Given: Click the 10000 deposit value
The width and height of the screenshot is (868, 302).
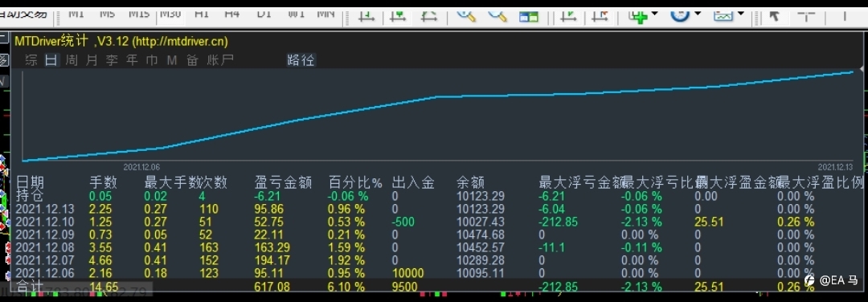Looking at the screenshot, I should tap(408, 273).
